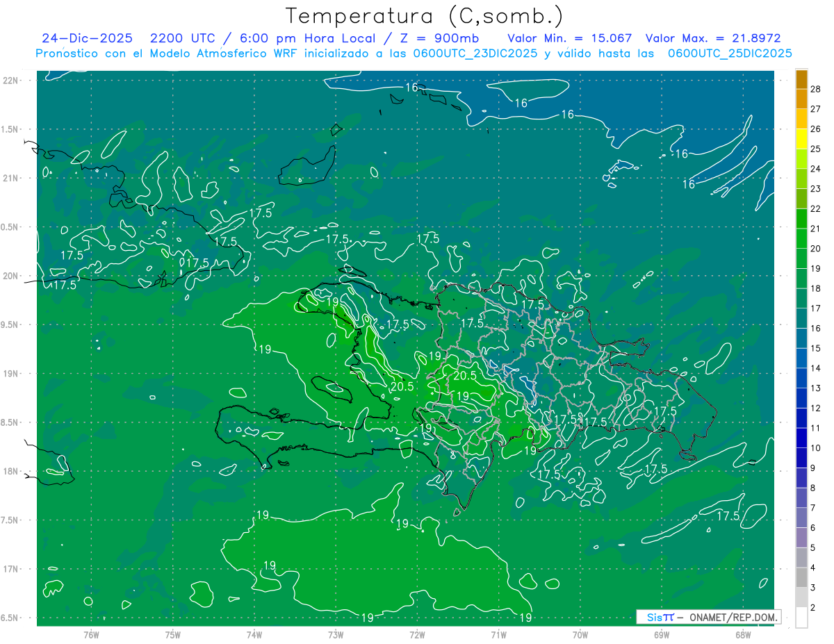Screen dimensions: 834x644
Task: Click the '0600UTC_23DIC2025' initialization time
Action: (474, 53)
